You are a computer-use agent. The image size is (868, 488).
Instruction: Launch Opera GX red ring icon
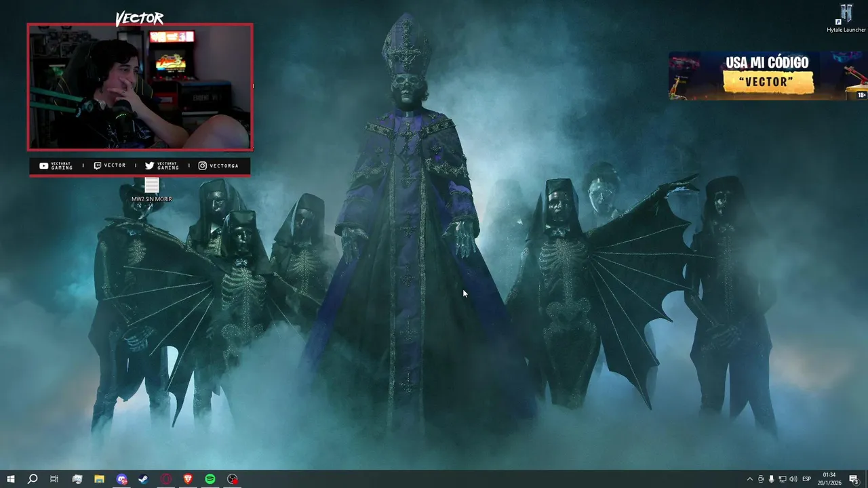click(x=166, y=479)
